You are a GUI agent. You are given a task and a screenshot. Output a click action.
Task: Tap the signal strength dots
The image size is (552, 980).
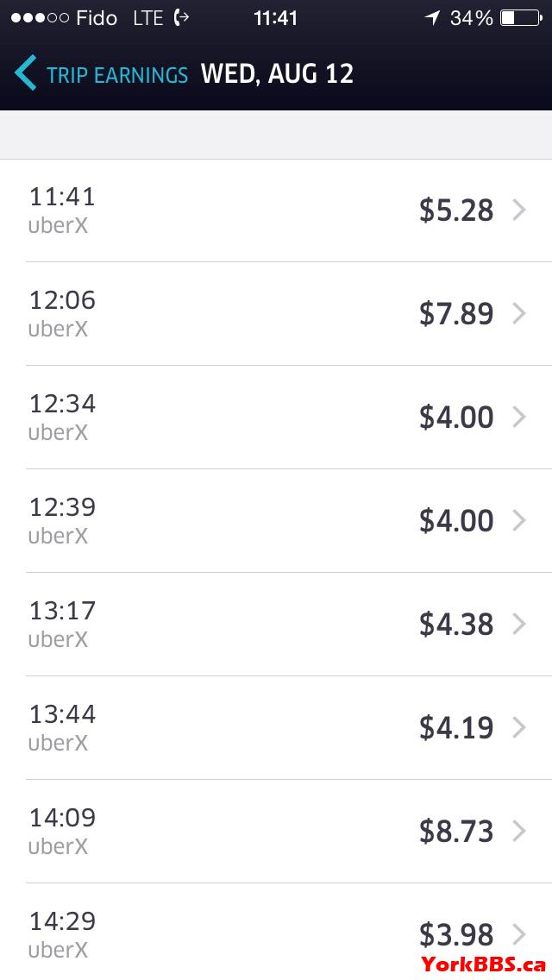pyautogui.click(x=40, y=17)
